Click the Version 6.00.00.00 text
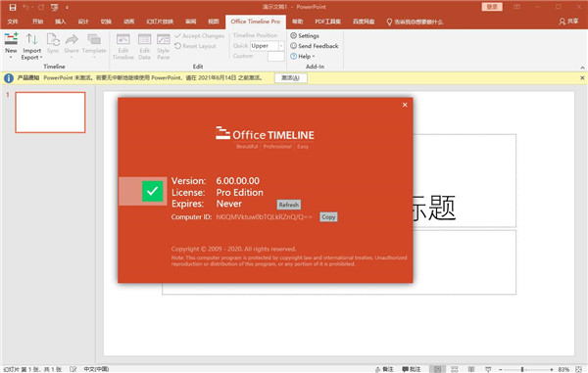 click(x=238, y=181)
